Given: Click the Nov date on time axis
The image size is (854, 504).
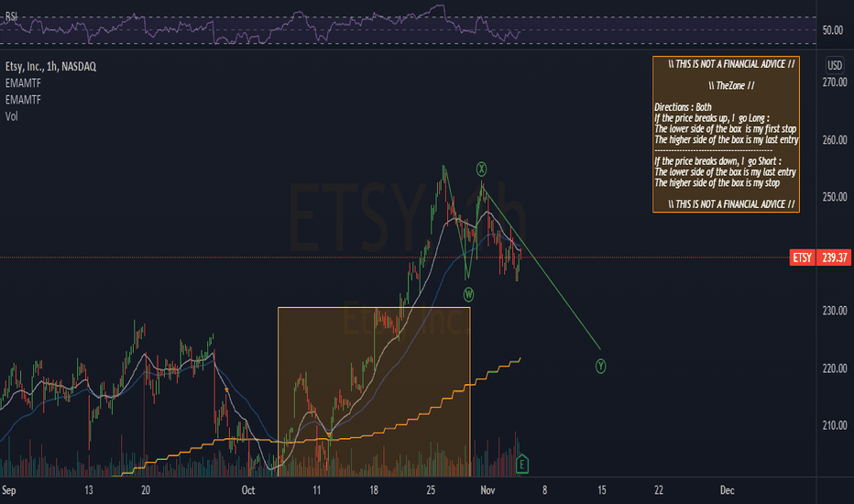Looking at the screenshot, I should [x=487, y=490].
